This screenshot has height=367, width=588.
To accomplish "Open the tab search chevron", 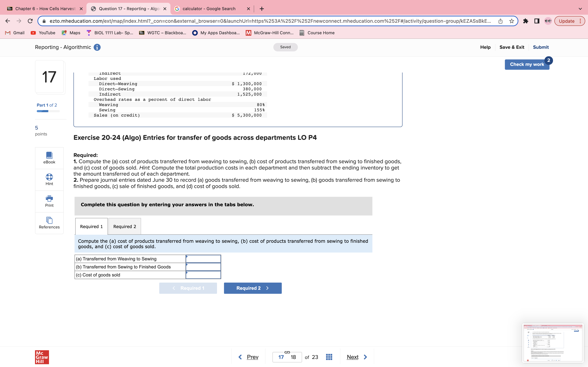I will (580, 9).
